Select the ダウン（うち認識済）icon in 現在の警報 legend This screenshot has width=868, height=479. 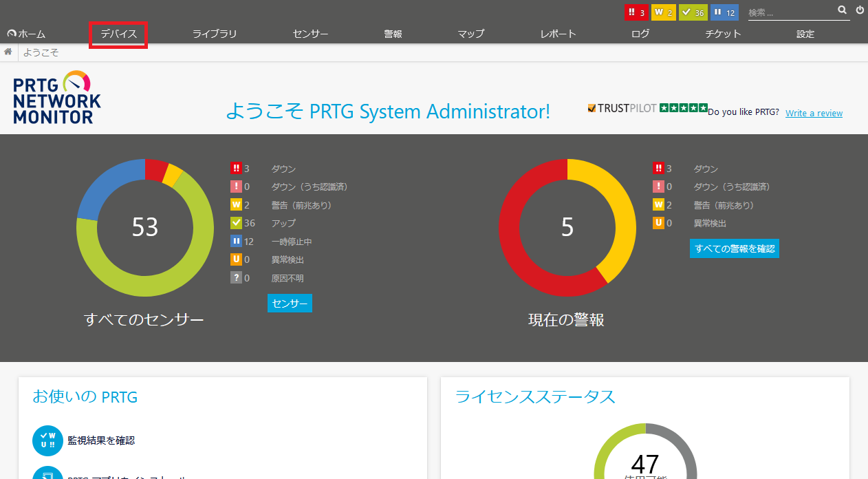pos(658,187)
